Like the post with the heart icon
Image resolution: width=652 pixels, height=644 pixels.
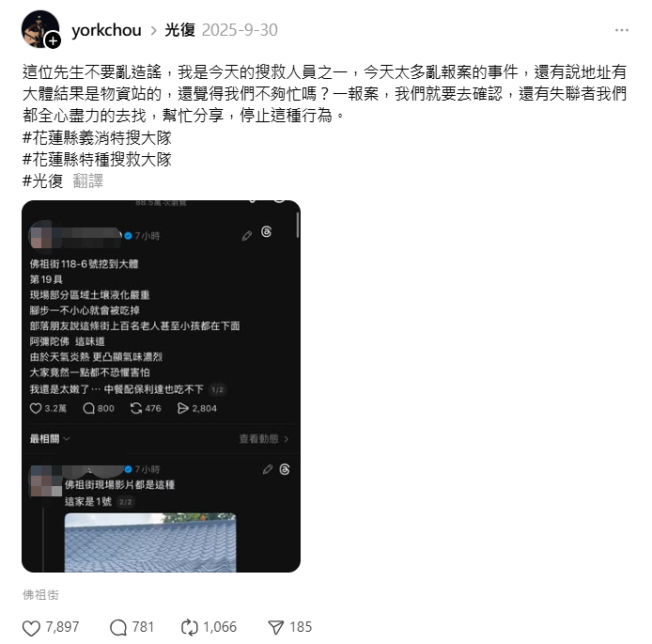(x=31, y=628)
